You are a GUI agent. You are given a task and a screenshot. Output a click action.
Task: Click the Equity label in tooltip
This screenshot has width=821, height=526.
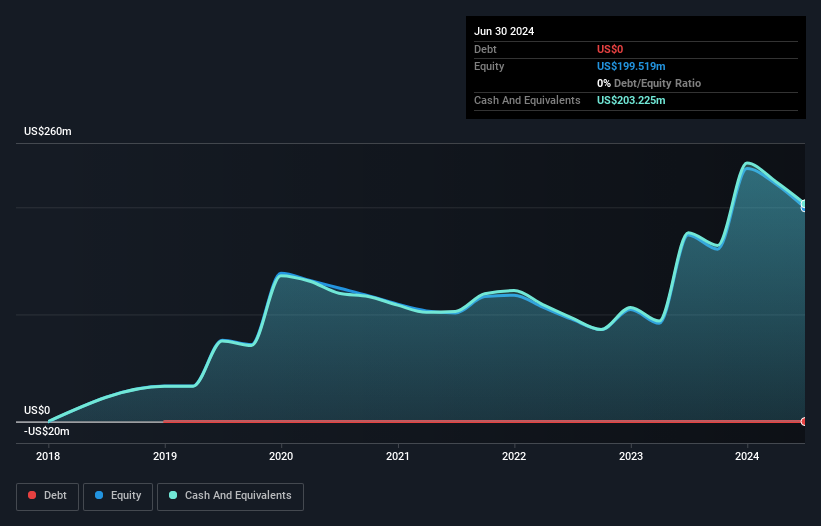[489, 66]
